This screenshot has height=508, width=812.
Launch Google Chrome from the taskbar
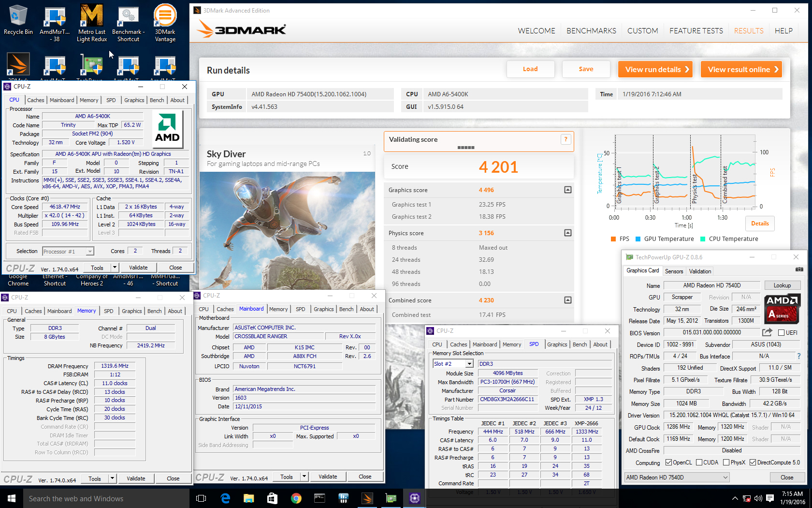tap(296, 498)
